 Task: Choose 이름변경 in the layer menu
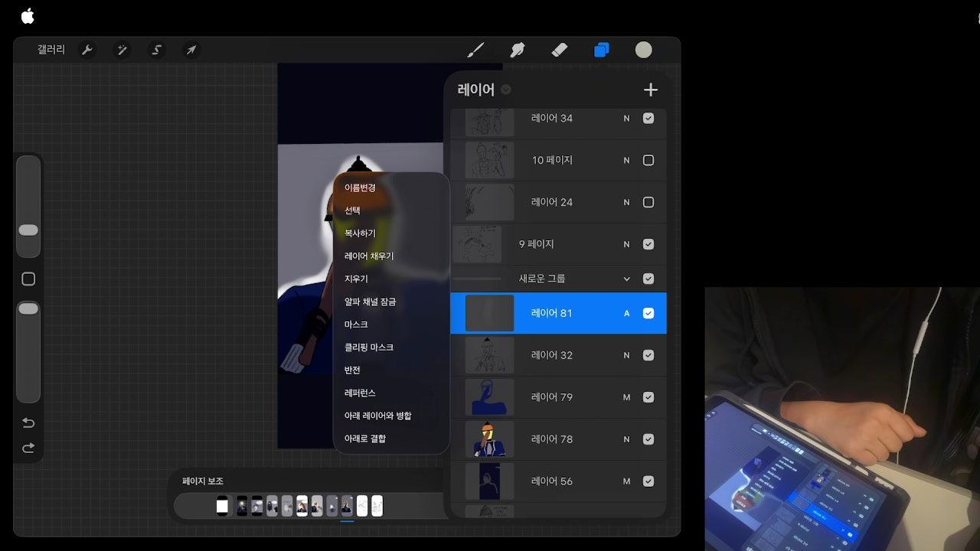[360, 187]
